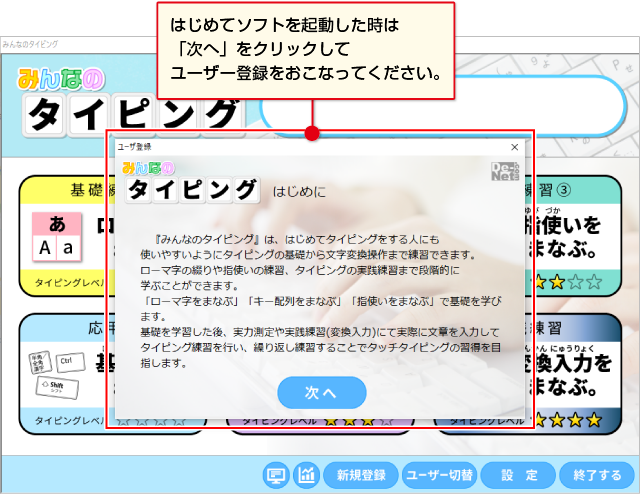
Task: Open the bar chart results icon
Action: [307, 475]
